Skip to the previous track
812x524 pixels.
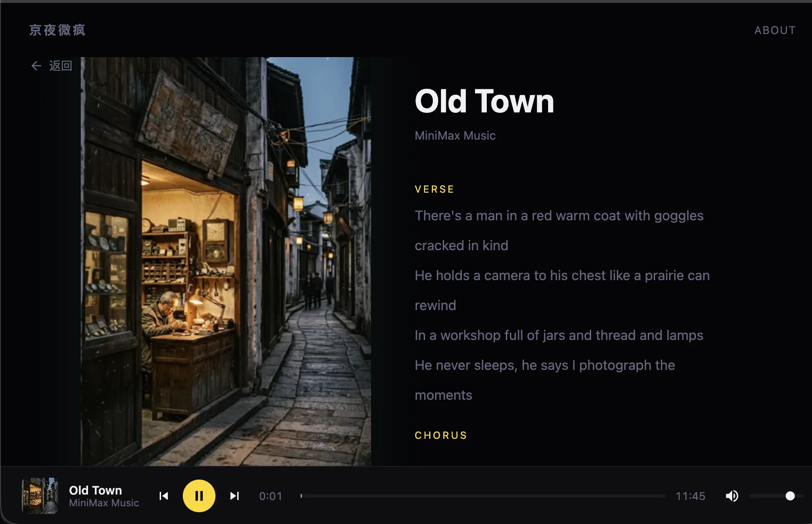click(164, 496)
